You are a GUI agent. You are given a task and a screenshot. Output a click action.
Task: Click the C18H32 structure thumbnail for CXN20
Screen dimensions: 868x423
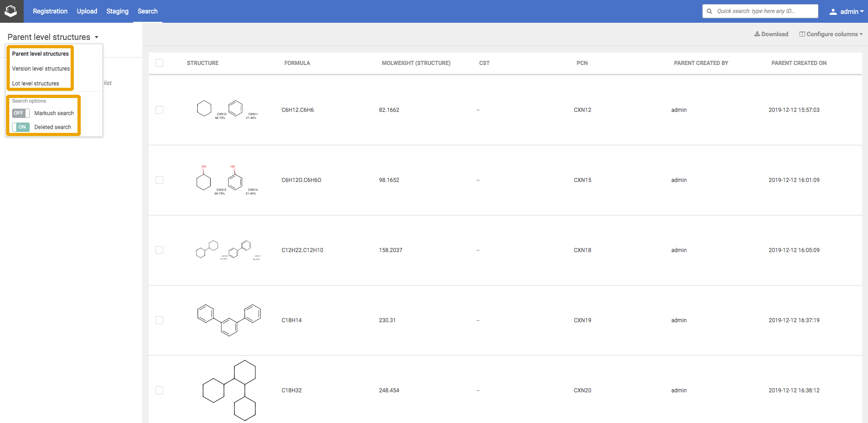(x=229, y=390)
